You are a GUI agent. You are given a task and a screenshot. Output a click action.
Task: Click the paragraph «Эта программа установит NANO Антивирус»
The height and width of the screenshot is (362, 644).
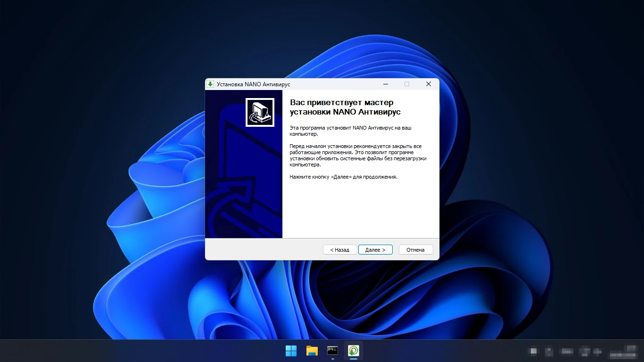click(x=350, y=131)
